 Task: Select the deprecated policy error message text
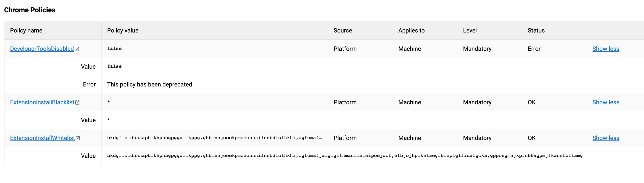coord(150,84)
